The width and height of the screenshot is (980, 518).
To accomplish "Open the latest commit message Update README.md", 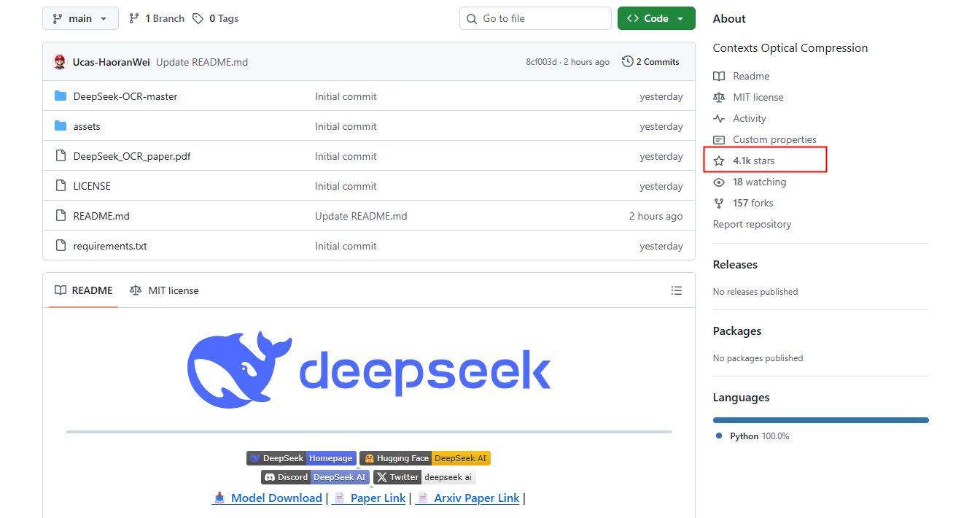I will click(x=202, y=62).
